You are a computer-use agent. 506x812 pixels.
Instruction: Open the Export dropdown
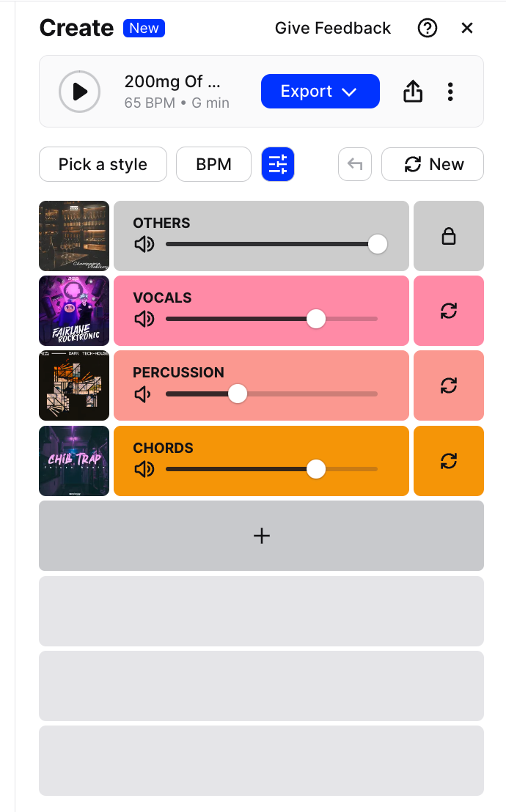click(320, 91)
